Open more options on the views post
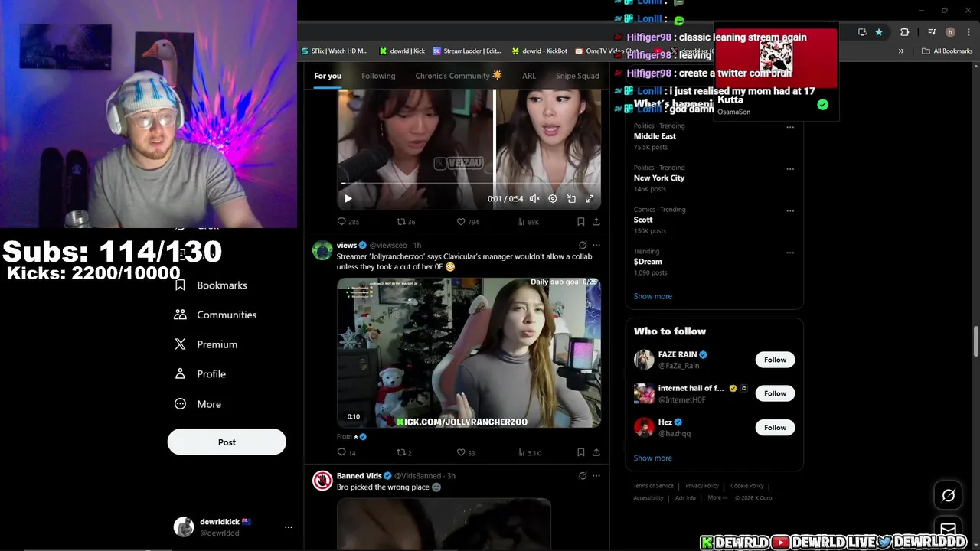 click(x=596, y=246)
